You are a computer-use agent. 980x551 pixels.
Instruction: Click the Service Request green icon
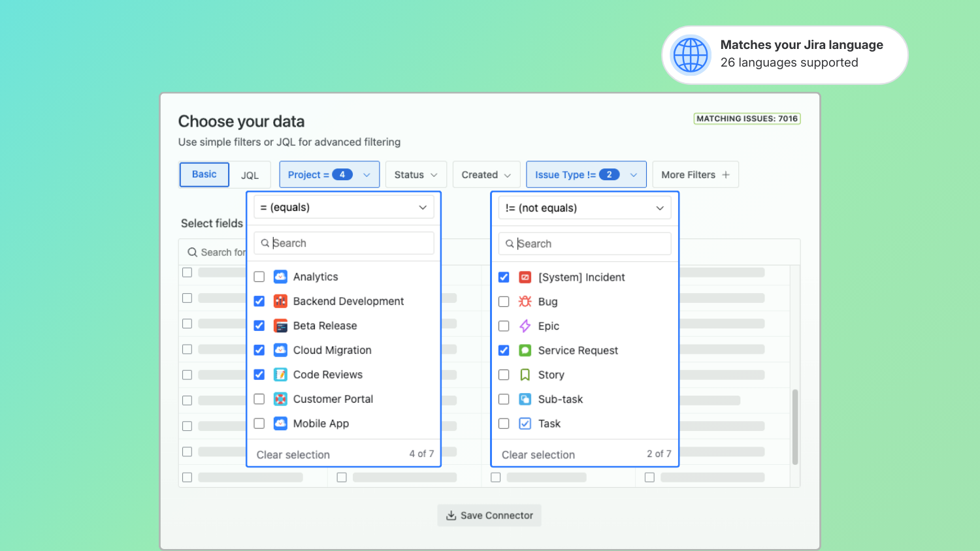525,351
